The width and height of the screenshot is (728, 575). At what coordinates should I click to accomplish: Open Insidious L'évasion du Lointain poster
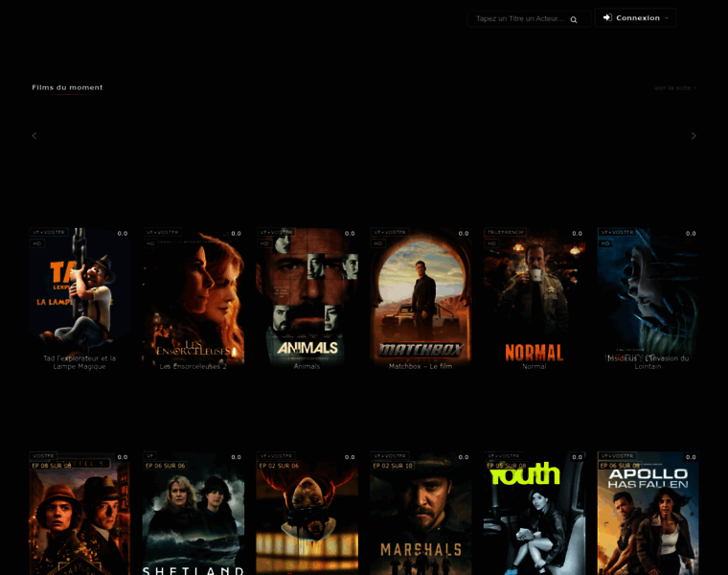click(x=648, y=298)
